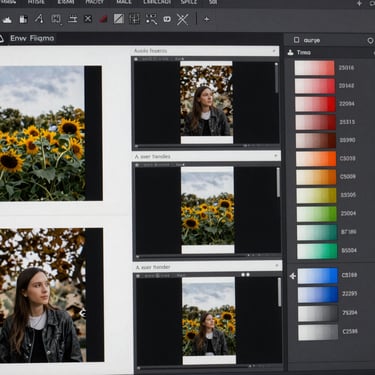This screenshot has height=375, width=375.
Task: Click the red eraser-shaped toolbar icon
Action: click(x=103, y=19)
